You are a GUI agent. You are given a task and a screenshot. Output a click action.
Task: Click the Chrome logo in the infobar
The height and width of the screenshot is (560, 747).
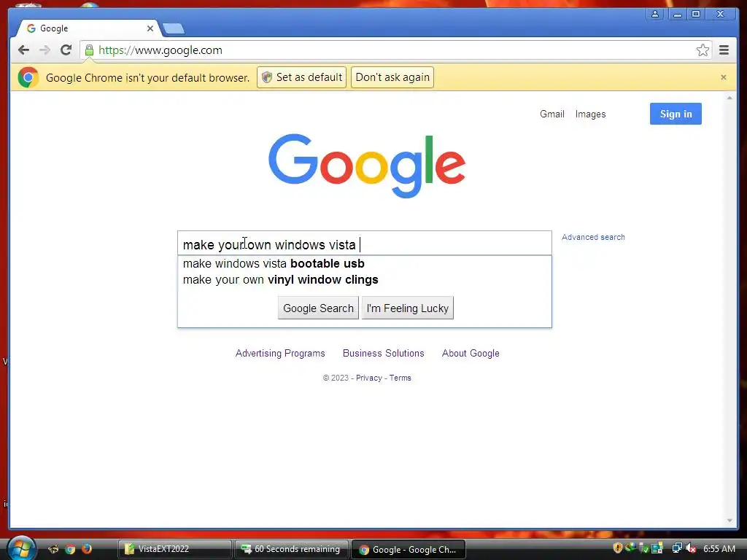tap(28, 77)
